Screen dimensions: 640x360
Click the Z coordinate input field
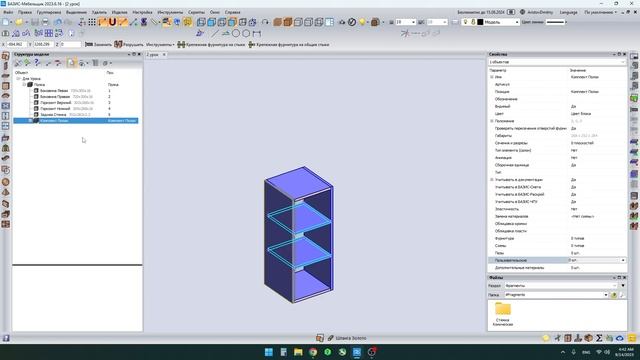[70, 44]
